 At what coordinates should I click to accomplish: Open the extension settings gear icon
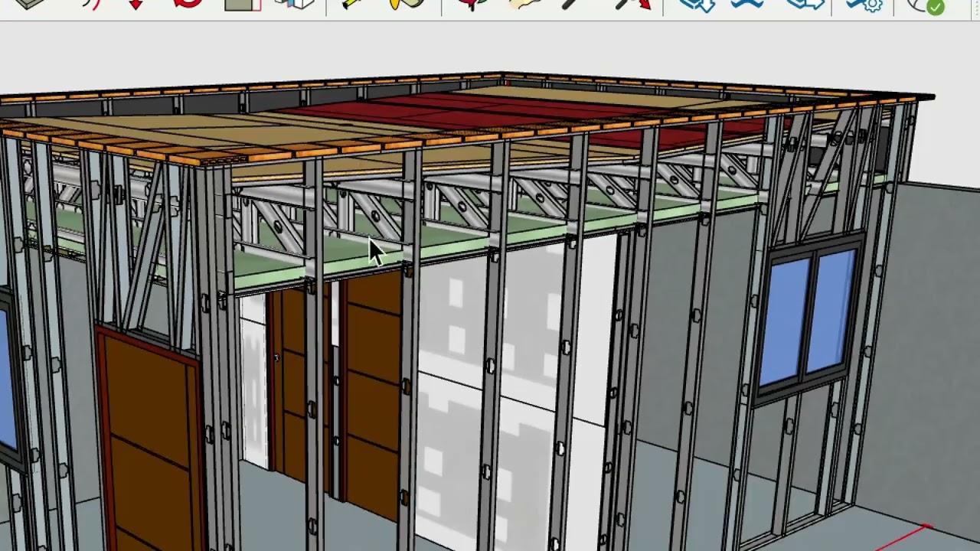864,4
